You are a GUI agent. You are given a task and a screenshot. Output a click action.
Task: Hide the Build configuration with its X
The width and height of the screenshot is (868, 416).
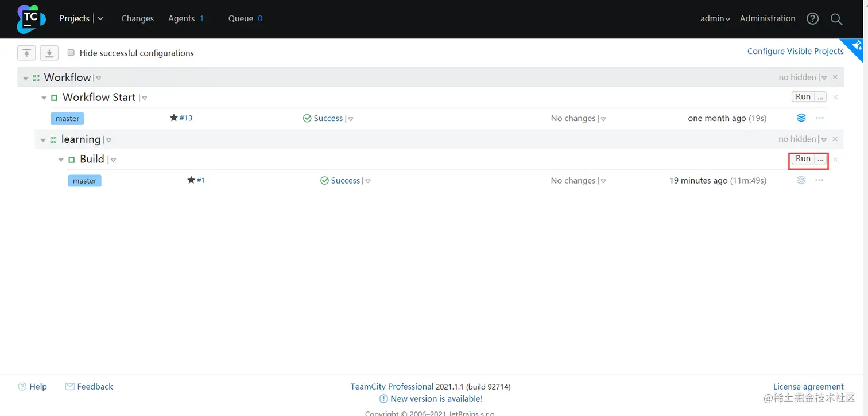click(835, 159)
